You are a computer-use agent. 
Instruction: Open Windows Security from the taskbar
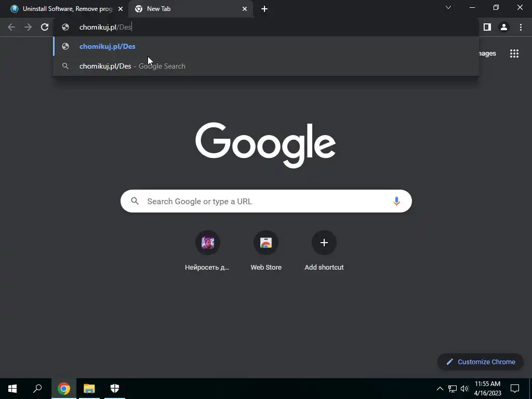coord(115,389)
